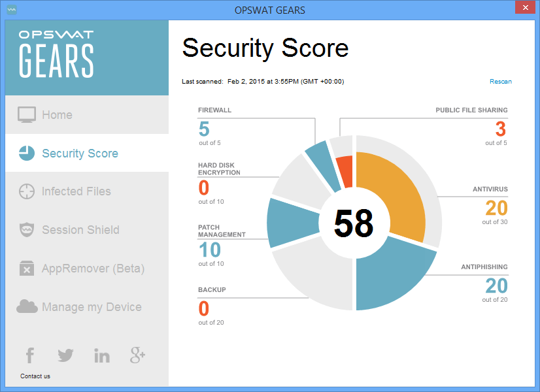Click the PUBLIC FILE SHARING label
Viewport: 540px width, 392px height.
[x=471, y=110]
